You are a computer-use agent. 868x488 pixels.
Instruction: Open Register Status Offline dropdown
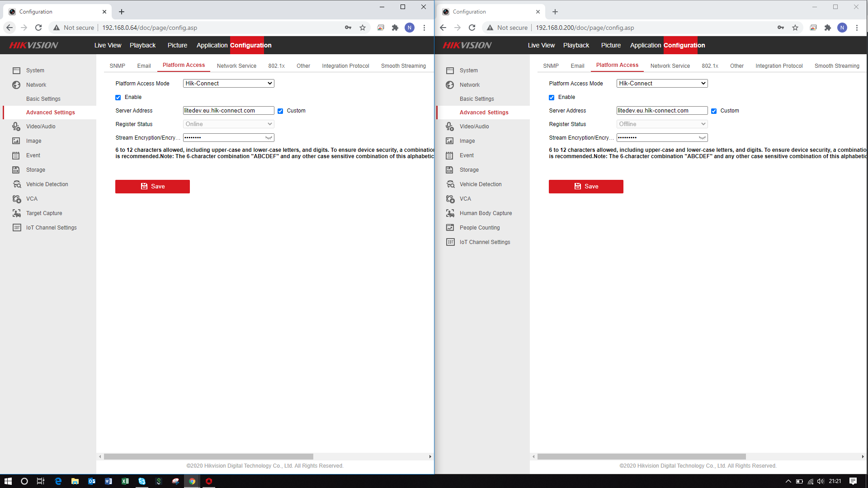click(662, 124)
